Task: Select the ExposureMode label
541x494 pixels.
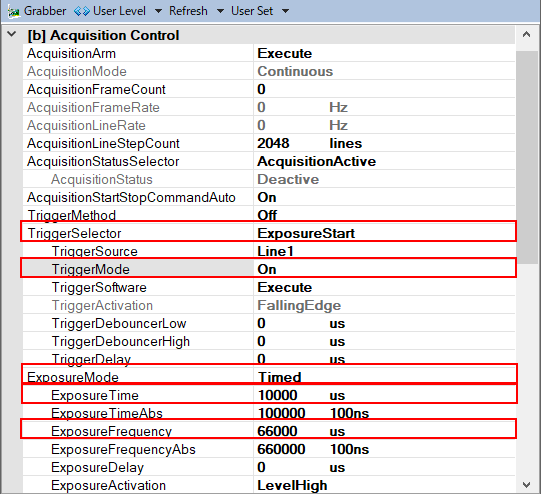Action: (73, 377)
